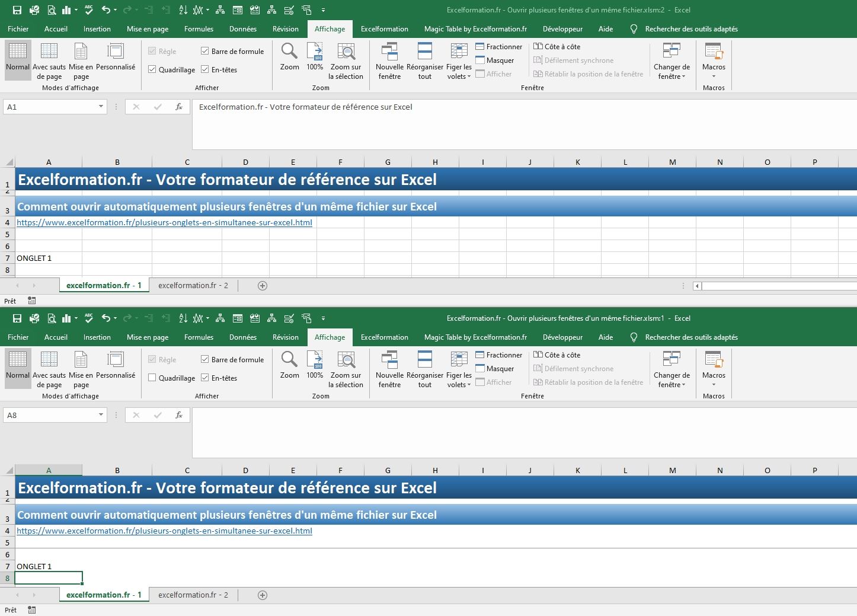This screenshot has width=857, height=616.
Task: Click 'Zoom sur la sélection' in top window
Action: point(346,61)
